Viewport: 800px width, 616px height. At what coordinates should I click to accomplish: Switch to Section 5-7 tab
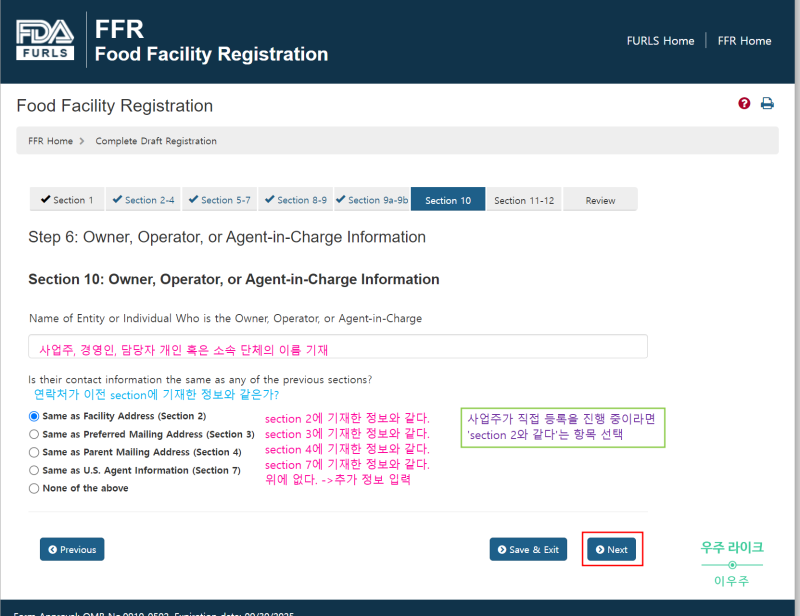pos(219,200)
